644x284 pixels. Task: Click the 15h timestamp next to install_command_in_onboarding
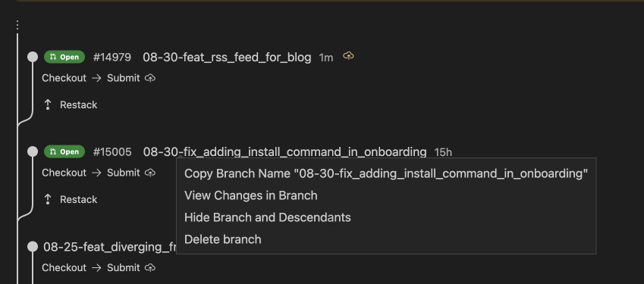pyautogui.click(x=443, y=152)
